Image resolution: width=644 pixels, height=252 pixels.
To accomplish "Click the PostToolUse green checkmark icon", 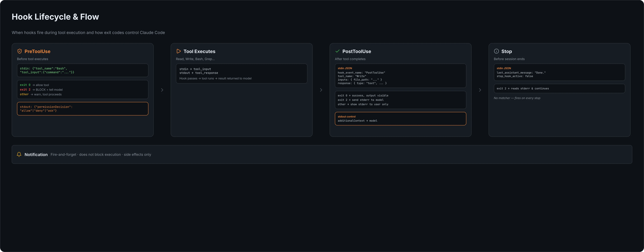I will pyautogui.click(x=337, y=51).
